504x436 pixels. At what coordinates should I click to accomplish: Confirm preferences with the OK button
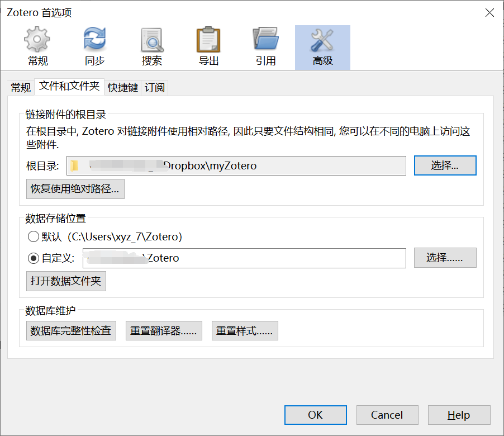(x=315, y=415)
